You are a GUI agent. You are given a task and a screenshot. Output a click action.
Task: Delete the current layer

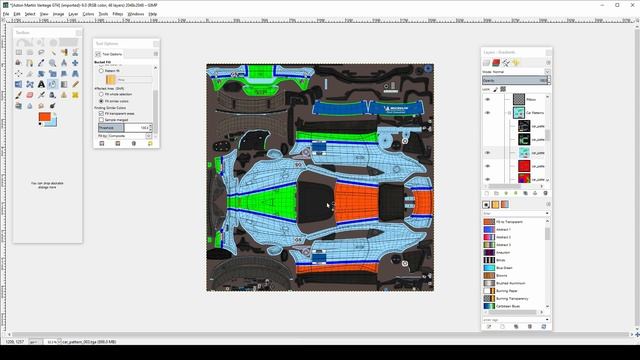545,193
